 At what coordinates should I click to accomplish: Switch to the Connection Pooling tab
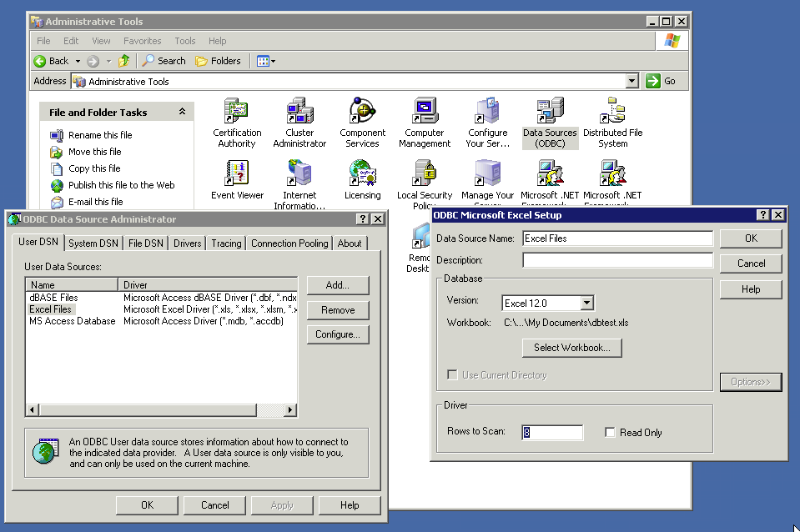[x=289, y=243]
